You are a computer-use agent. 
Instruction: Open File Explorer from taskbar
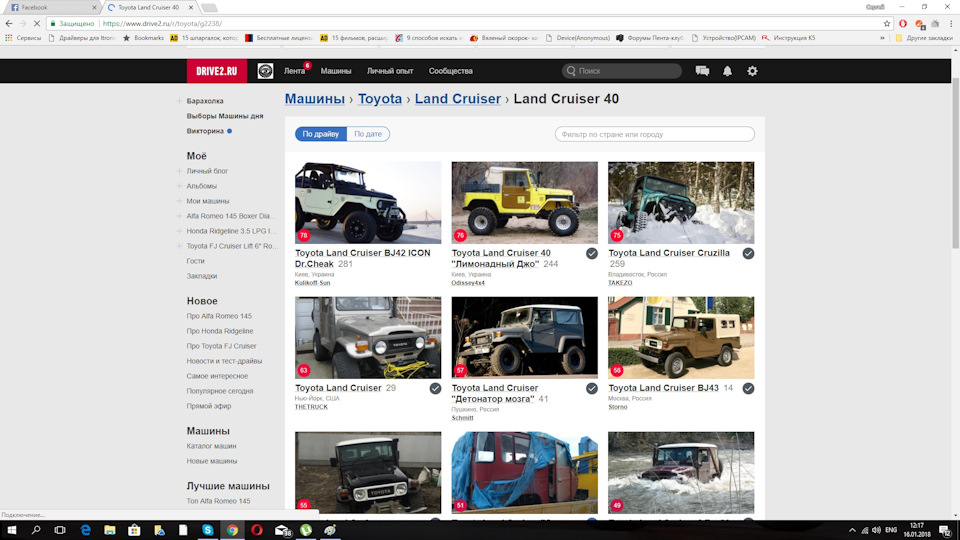coord(110,530)
